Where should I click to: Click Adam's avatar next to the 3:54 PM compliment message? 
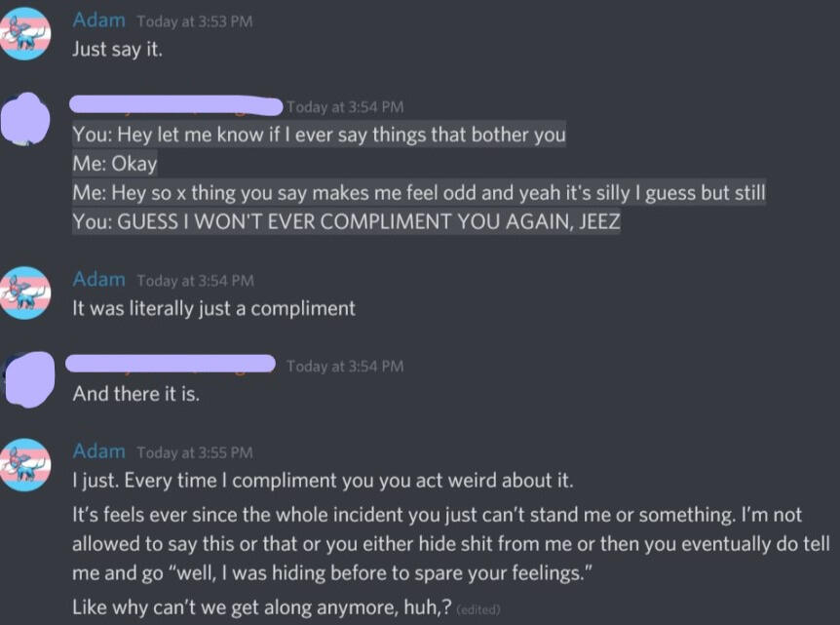click(26, 293)
